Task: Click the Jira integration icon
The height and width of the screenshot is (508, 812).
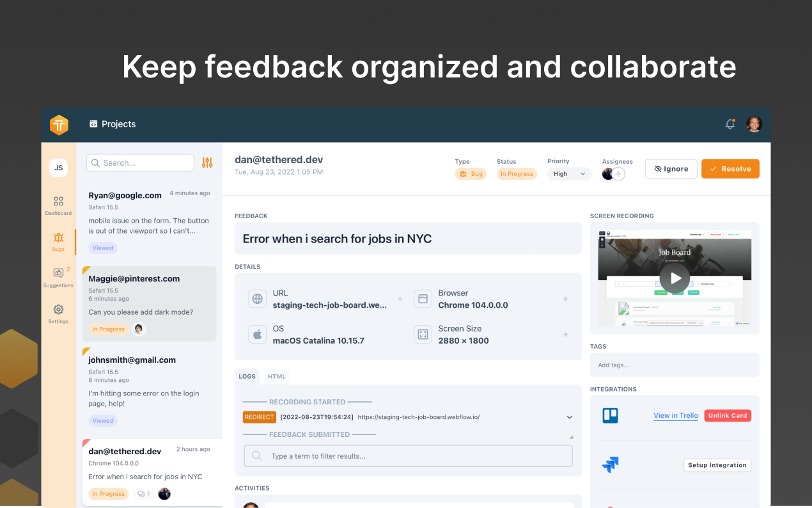Action: 611,465
